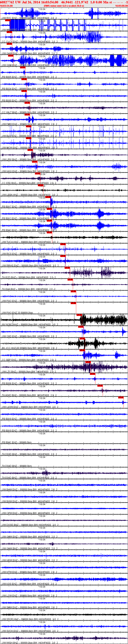This screenshot has width=128, height=644.
Task: Select the 'PB B005 EHZ' trace label
Action: coord(29,77)
